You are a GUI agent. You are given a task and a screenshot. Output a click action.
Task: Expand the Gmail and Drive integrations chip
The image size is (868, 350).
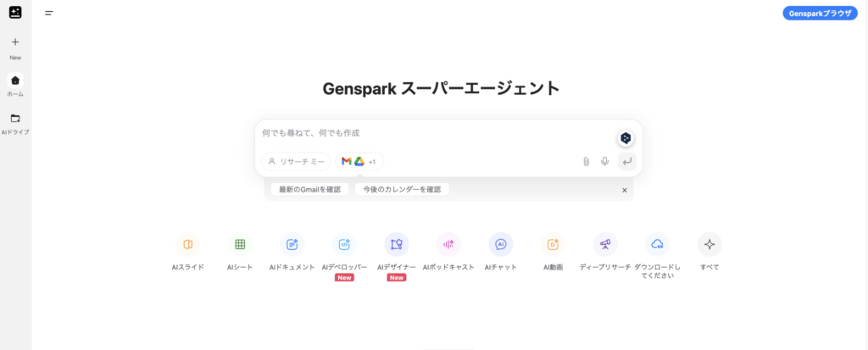tap(359, 162)
